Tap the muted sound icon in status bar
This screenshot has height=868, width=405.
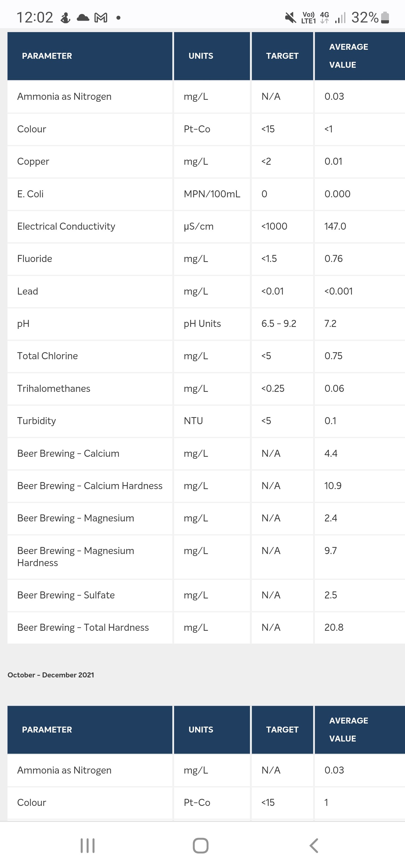tap(290, 17)
